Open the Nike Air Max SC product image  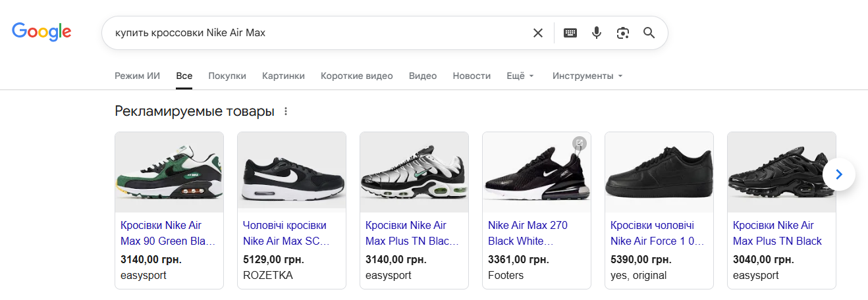292,172
